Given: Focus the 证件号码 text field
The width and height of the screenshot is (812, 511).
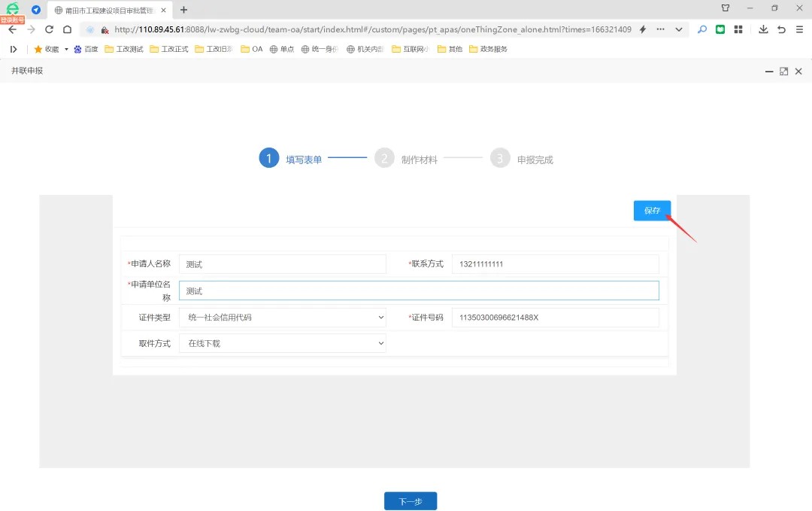Looking at the screenshot, I should coord(555,318).
